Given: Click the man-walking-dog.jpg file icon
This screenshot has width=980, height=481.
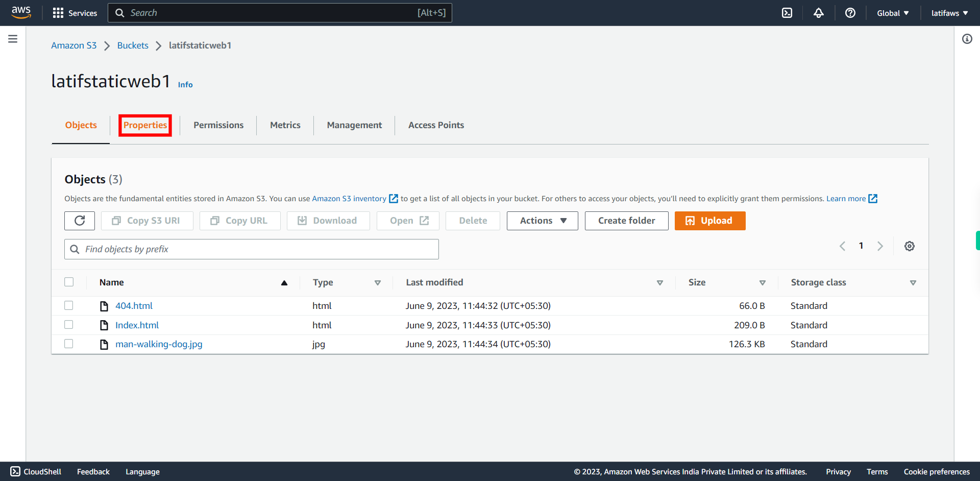Looking at the screenshot, I should point(104,345).
